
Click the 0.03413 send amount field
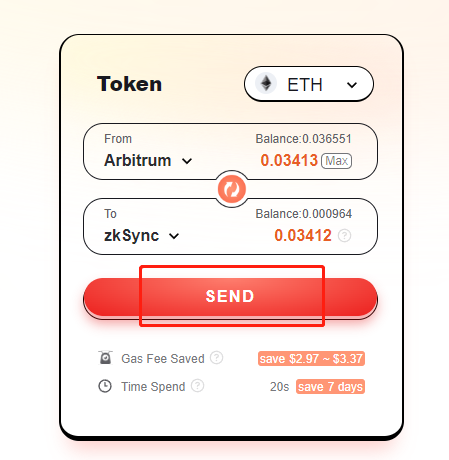(x=289, y=160)
